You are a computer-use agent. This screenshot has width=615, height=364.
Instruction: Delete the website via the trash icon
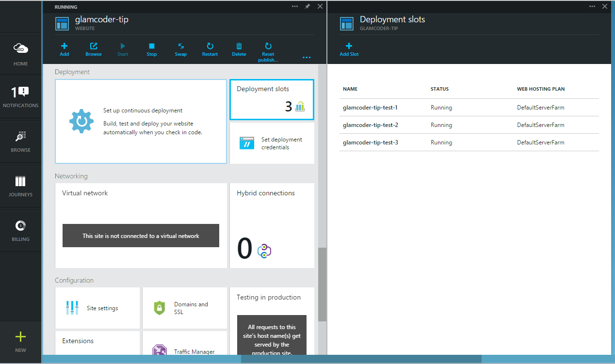point(239,49)
